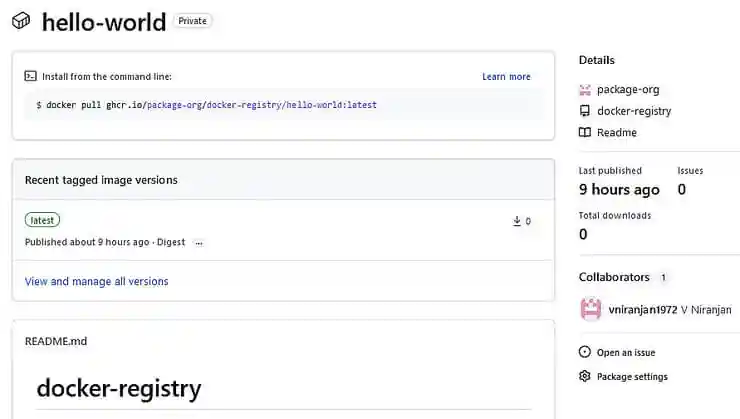
Task: Click the Issues label in Details
Action: click(690, 171)
